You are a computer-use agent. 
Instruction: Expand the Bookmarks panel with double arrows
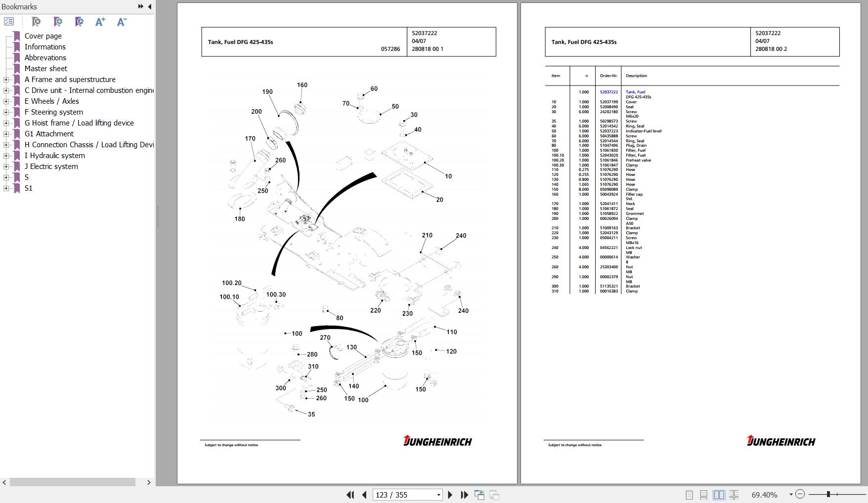point(141,6)
